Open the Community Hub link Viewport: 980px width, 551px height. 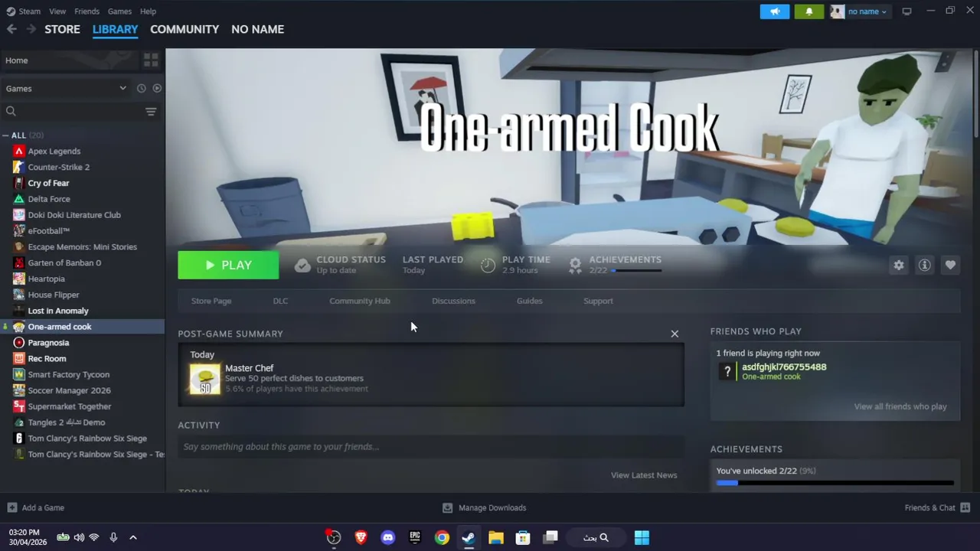click(x=360, y=301)
